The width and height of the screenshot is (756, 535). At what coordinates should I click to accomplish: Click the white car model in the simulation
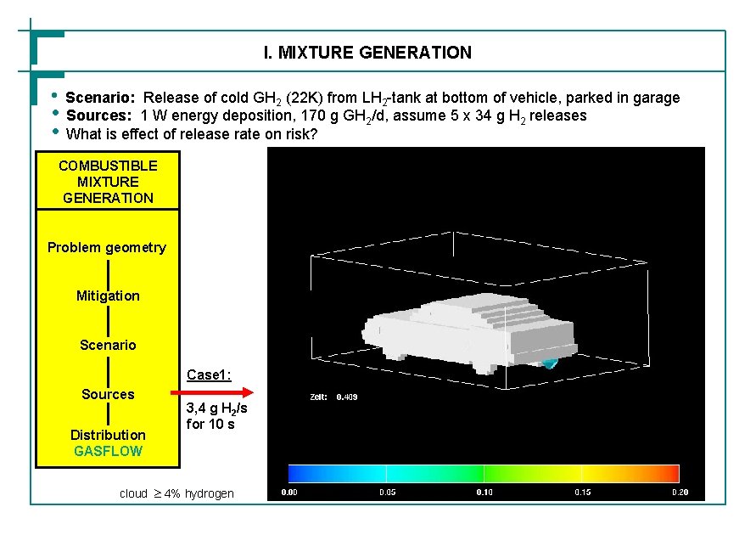click(469, 332)
